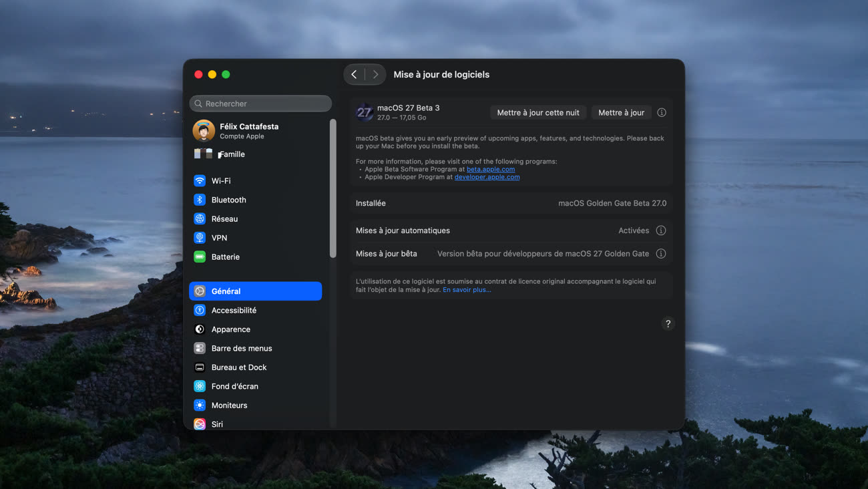Click the En savoir plus link
Image resolution: width=868 pixels, height=489 pixels.
(x=467, y=290)
